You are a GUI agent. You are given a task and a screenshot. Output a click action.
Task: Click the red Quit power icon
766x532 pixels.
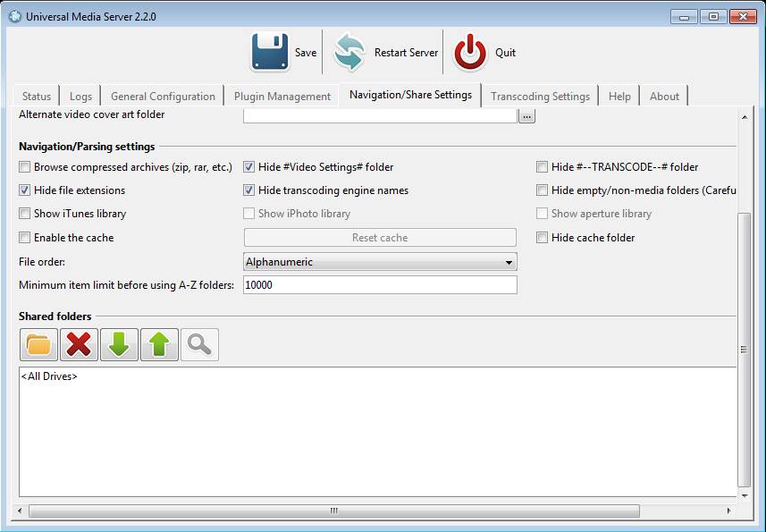(x=470, y=52)
